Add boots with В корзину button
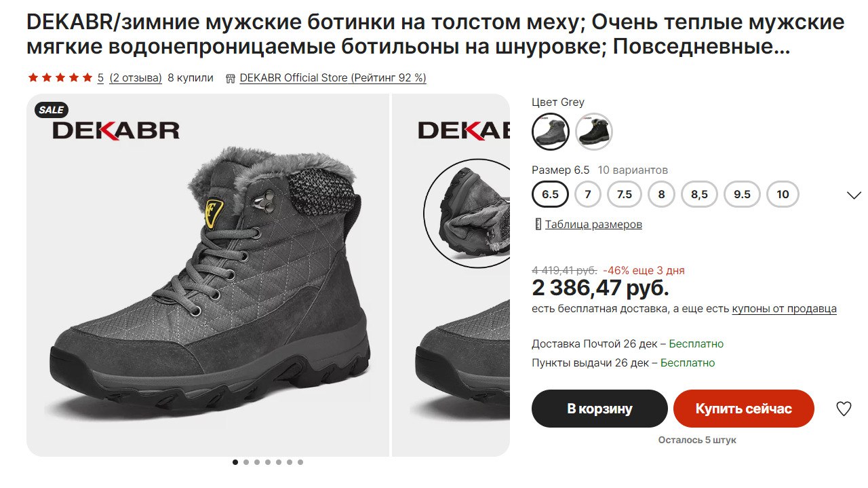The image size is (868, 488). [599, 409]
